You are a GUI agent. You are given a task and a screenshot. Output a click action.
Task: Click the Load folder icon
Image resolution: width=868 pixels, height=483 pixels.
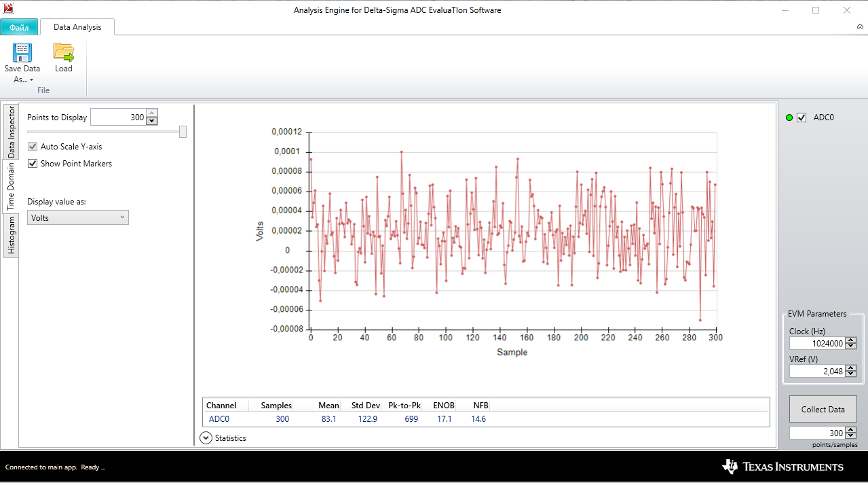(x=64, y=52)
